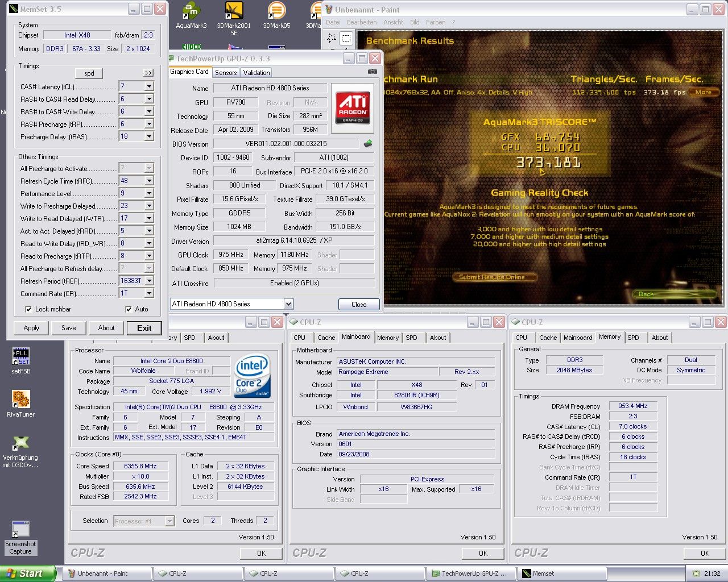Open the Bild menu in Paint
The image size is (728, 582).
click(415, 22)
